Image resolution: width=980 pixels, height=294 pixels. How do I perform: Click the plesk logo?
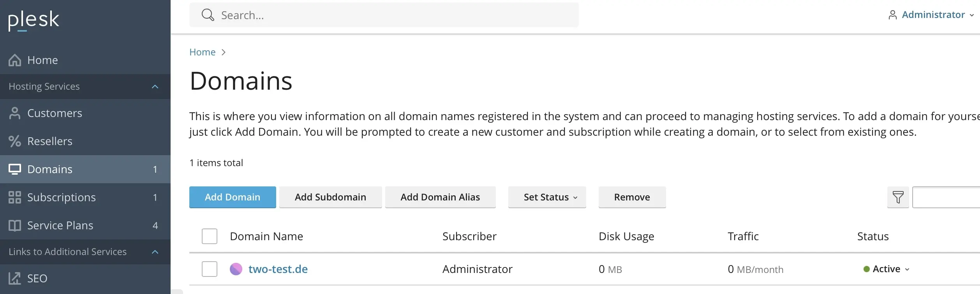click(33, 20)
